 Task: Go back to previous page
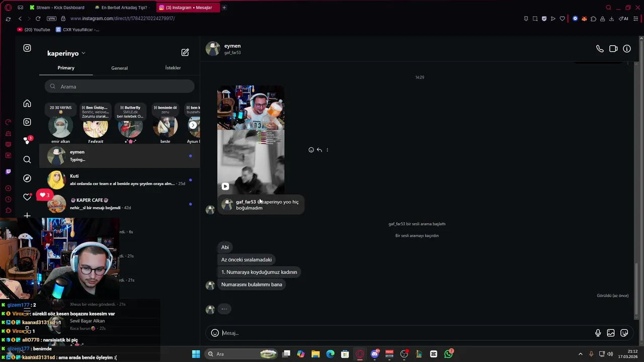20,19
